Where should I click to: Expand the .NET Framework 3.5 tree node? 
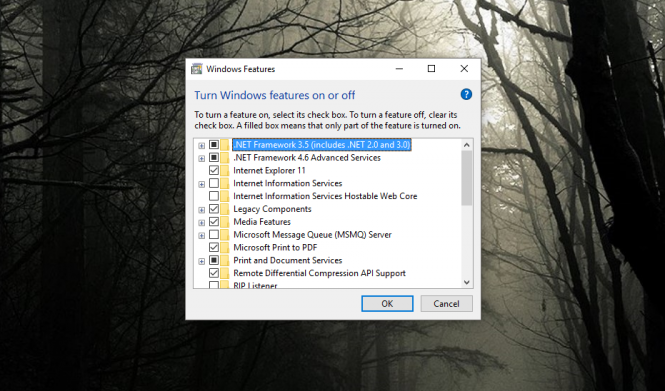coord(201,145)
